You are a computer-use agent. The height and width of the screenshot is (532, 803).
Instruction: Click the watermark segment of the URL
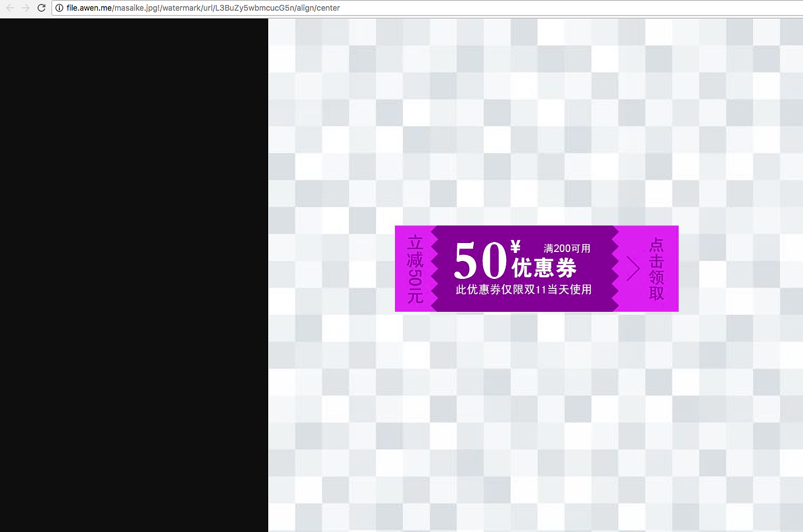[x=179, y=8]
